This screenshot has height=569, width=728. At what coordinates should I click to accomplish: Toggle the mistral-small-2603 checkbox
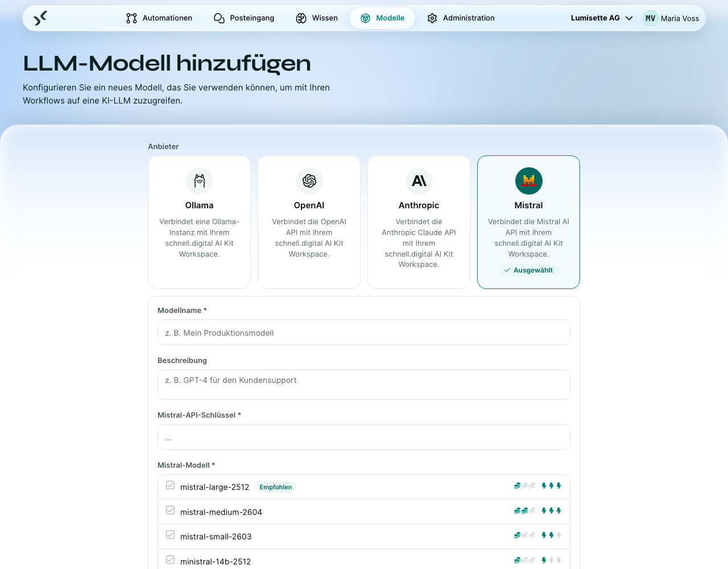pyautogui.click(x=170, y=535)
